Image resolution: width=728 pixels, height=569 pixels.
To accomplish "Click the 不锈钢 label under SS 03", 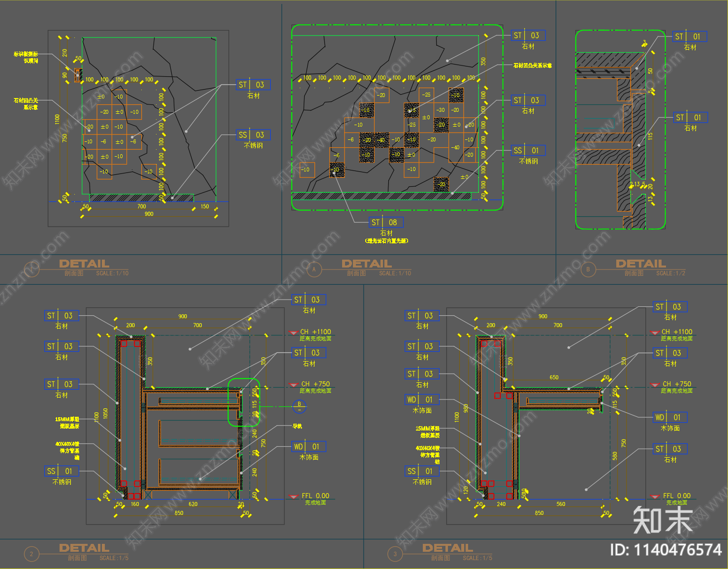I will click(x=253, y=146).
